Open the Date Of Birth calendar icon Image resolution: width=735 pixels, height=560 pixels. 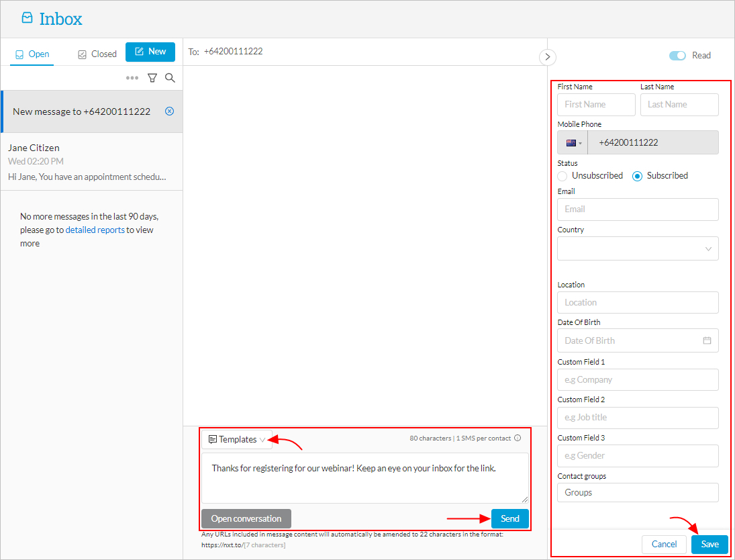(x=707, y=340)
